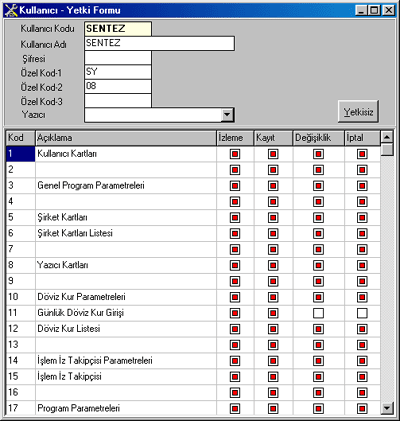
Task: Click the scroll-up arrow of the grid
Action: coord(387,137)
